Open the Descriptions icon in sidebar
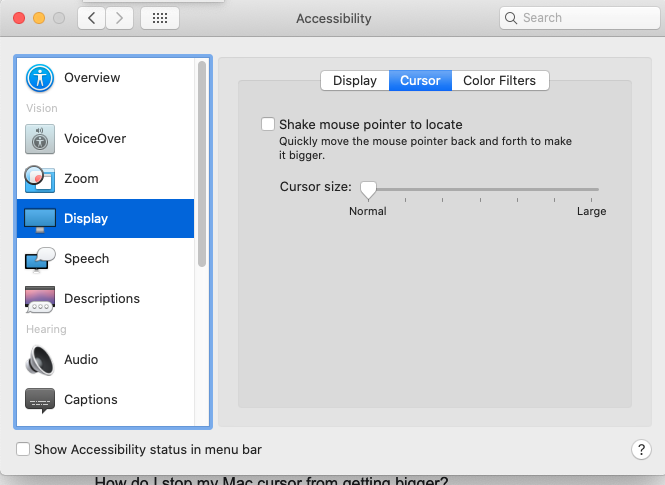The image size is (665, 485). pyautogui.click(x=40, y=299)
